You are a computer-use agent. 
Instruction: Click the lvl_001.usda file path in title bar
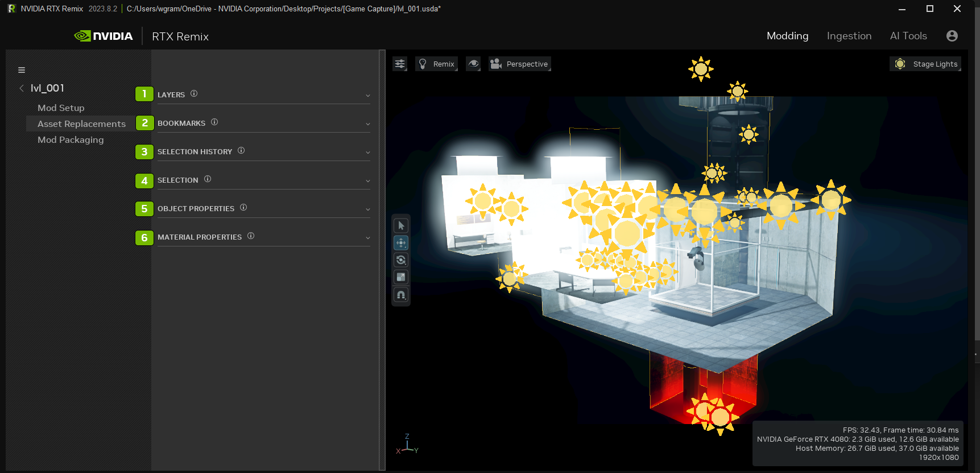point(284,9)
